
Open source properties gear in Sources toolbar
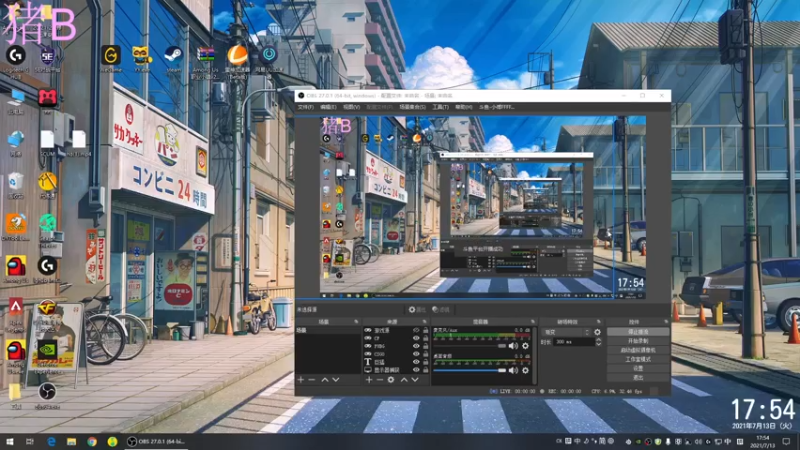click(x=391, y=380)
